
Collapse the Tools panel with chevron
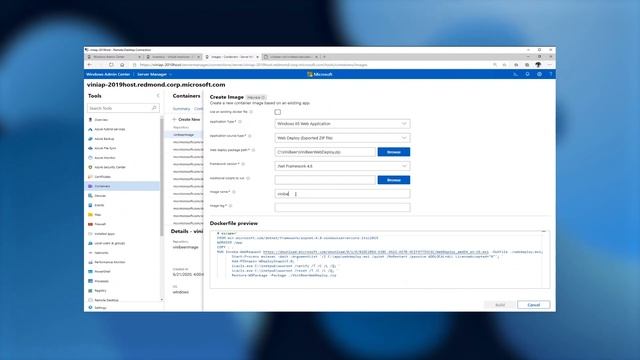click(x=158, y=96)
